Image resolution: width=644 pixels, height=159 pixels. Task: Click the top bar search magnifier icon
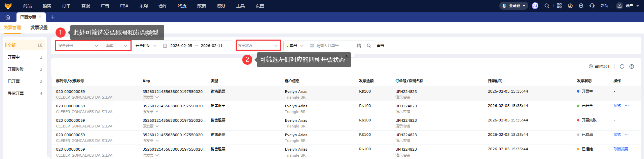coord(547,6)
